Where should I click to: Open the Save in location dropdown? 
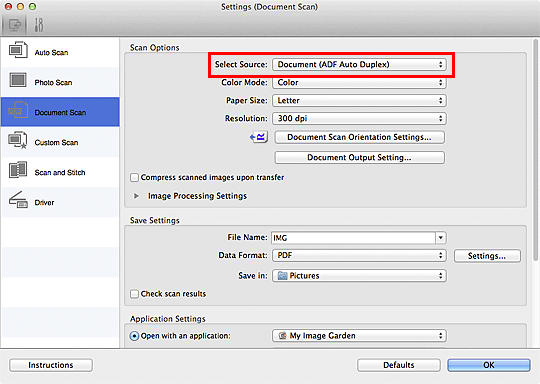tap(359, 276)
